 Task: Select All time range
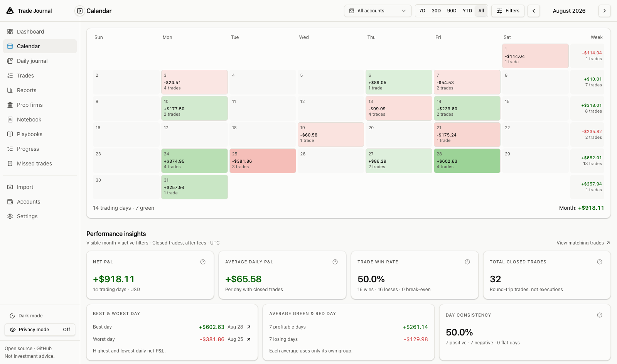[481, 11]
